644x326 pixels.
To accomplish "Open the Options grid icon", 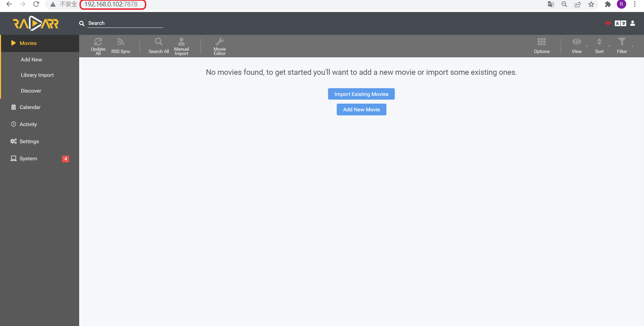I will point(542,46).
